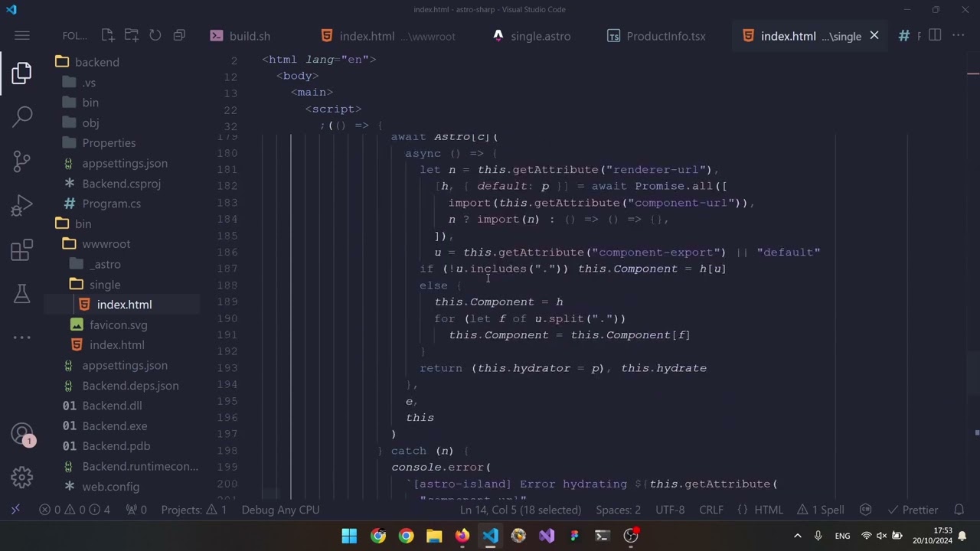980x551 pixels.
Task: Open appsettings.json under backend folder
Action: click(125, 163)
